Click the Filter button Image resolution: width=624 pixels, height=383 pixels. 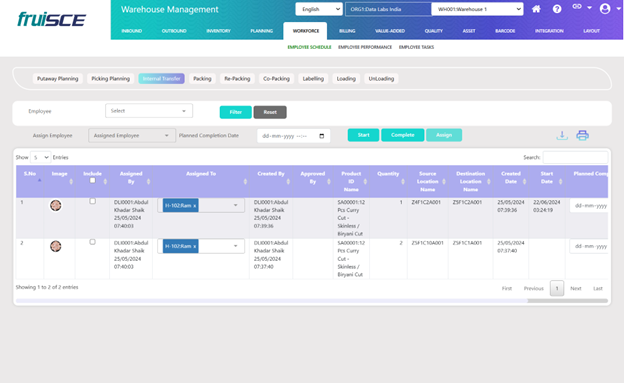[236, 112]
